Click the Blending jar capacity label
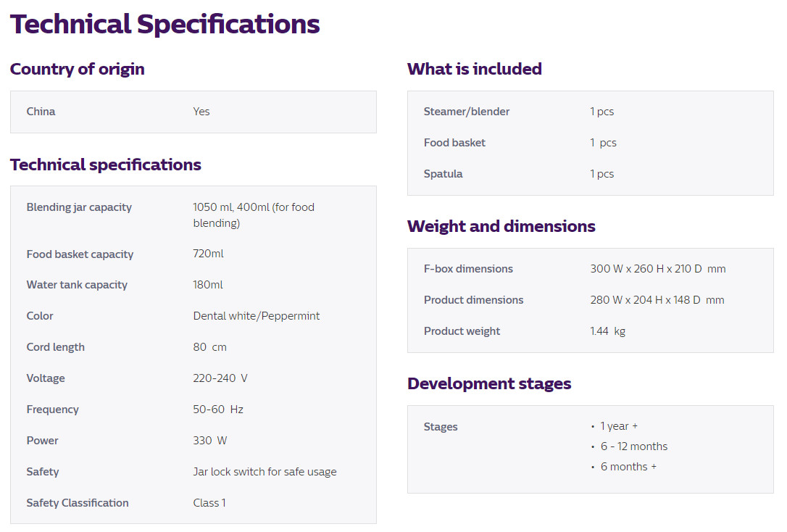The width and height of the screenshot is (787, 532). point(79,207)
